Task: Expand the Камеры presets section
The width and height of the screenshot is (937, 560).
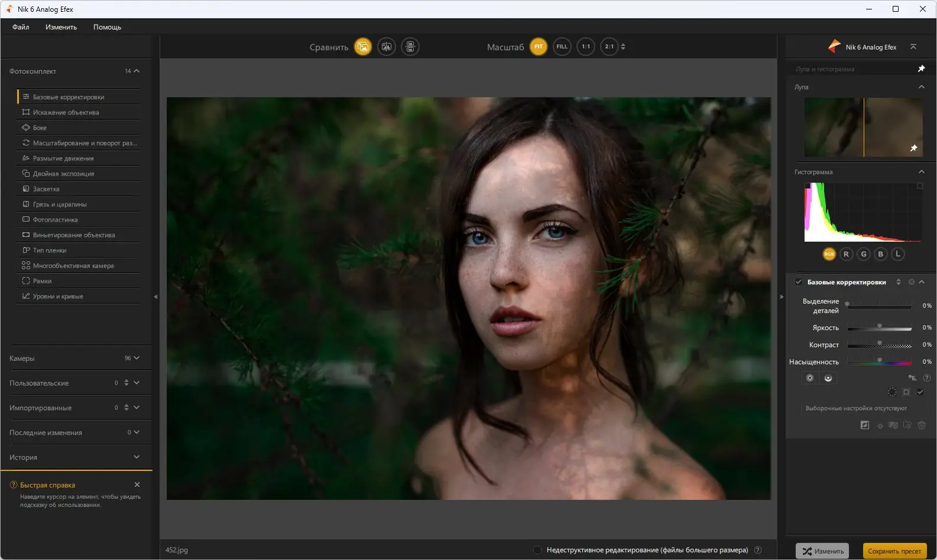Action: tap(137, 358)
